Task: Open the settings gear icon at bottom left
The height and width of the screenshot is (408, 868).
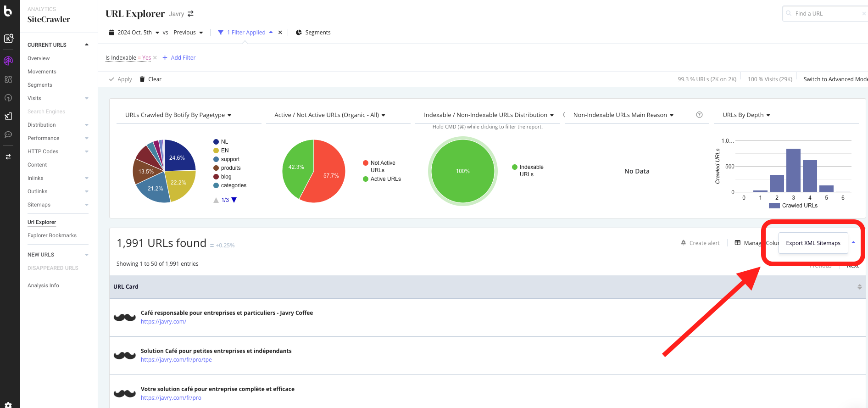Action: [8, 405]
